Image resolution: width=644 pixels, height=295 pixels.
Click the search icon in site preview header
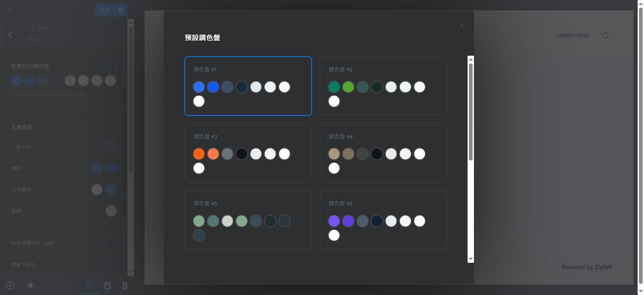[606, 36]
